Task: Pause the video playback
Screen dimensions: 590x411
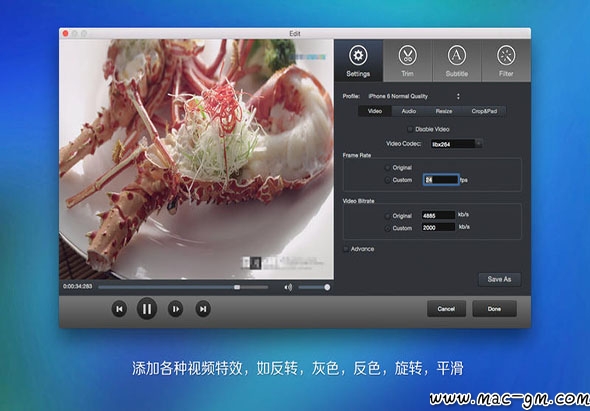Action: 147,309
